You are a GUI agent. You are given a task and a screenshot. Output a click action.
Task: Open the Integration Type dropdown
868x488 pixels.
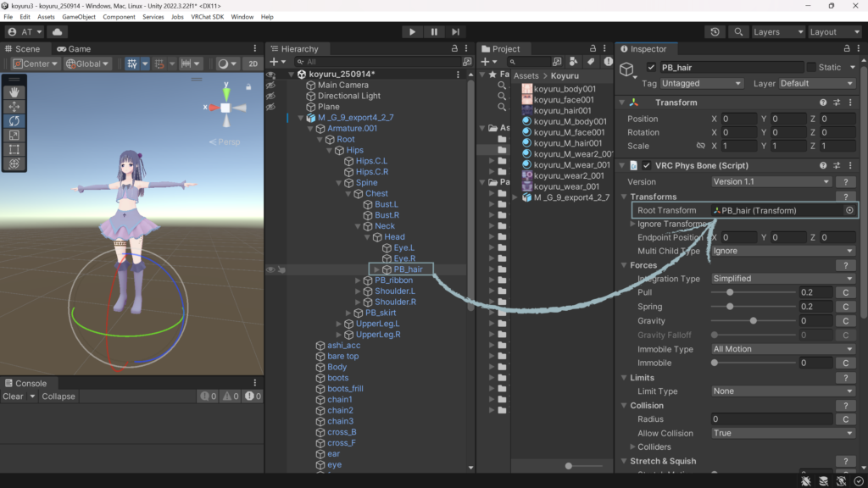click(782, 279)
